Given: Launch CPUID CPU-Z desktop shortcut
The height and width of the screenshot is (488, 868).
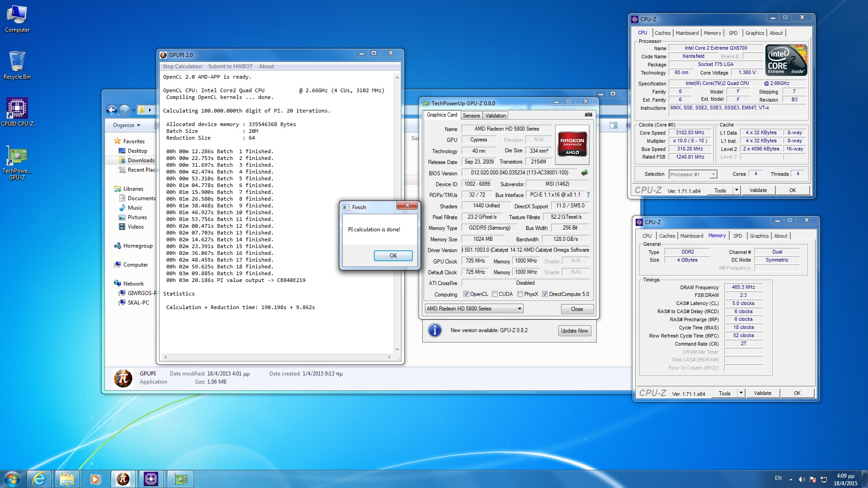Looking at the screenshot, I should 17,112.
